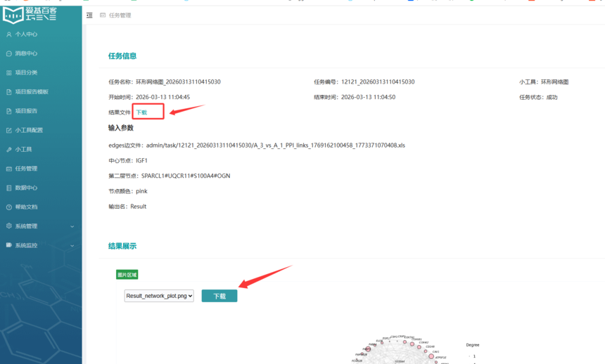Click the 任务信息 section heading
This screenshot has width=605, height=364.
(x=122, y=56)
